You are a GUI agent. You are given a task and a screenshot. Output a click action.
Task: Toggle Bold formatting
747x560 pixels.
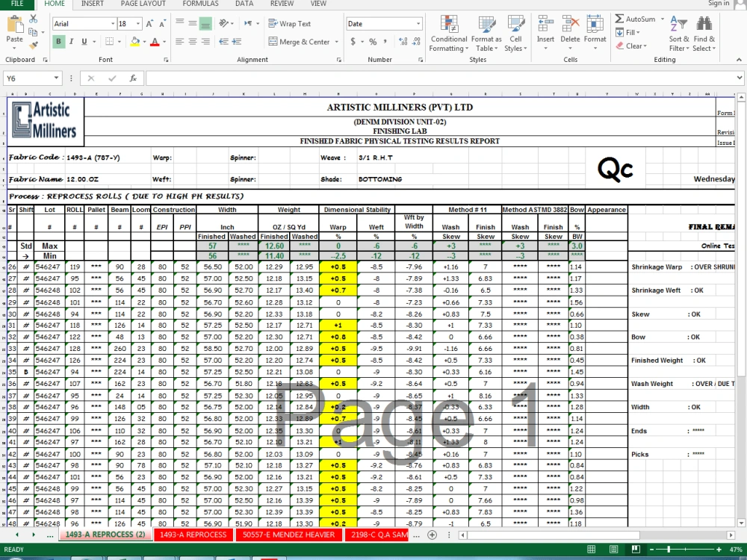point(58,41)
